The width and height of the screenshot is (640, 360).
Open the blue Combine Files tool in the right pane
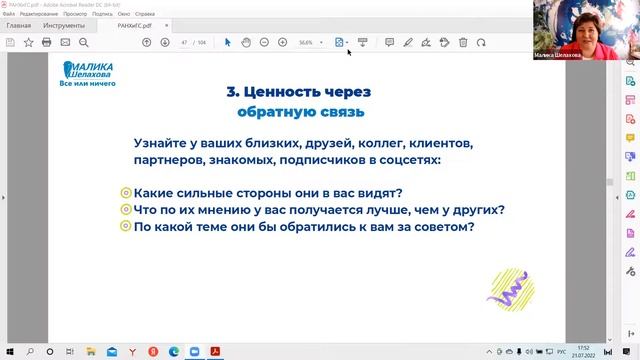coord(630,157)
